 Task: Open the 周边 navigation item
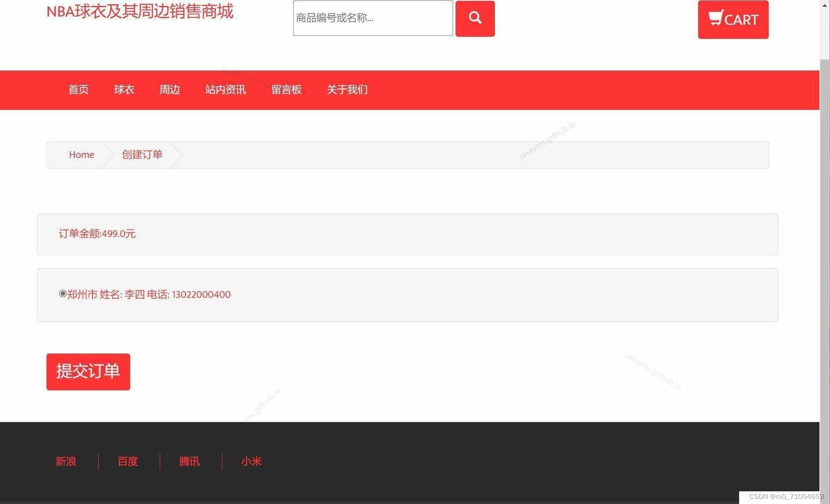click(169, 90)
